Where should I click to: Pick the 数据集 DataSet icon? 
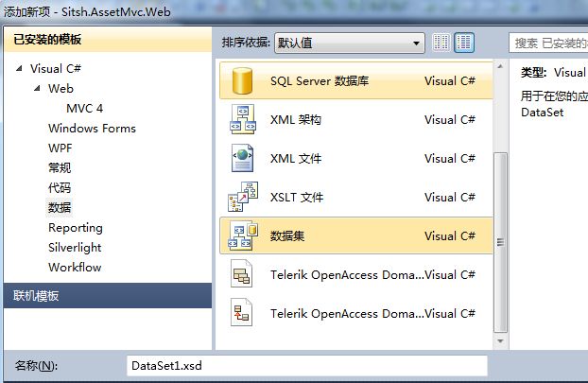[243, 235]
